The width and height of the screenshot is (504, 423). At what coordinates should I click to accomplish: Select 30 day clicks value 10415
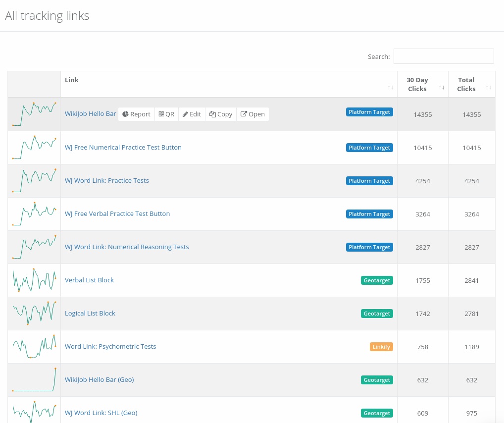[x=423, y=148]
